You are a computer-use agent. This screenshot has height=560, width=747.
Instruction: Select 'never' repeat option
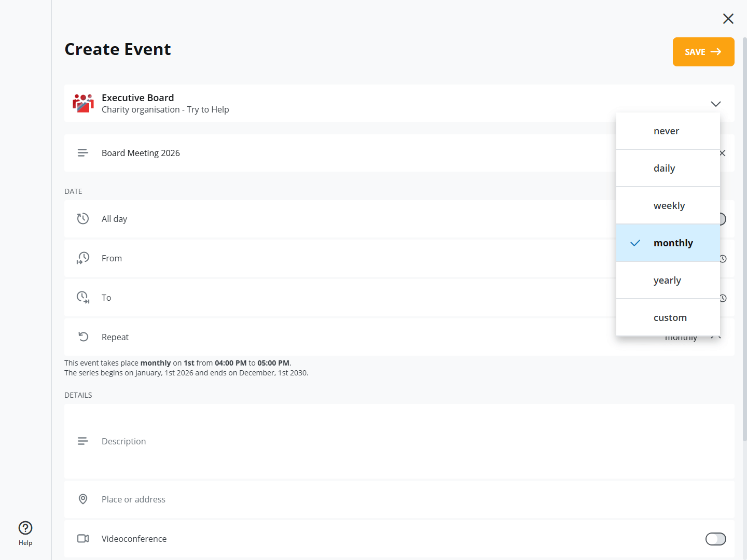(x=668, y=131)
